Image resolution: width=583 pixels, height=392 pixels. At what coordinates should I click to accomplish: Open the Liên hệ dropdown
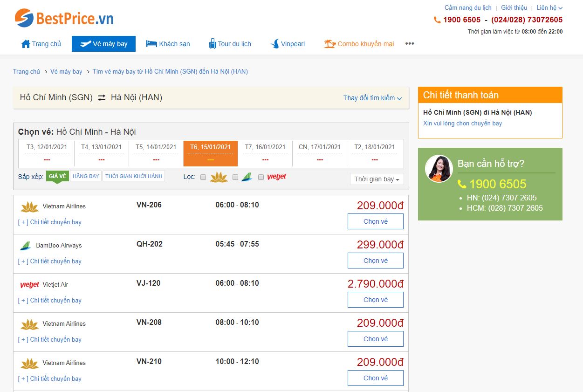(549, 8)
